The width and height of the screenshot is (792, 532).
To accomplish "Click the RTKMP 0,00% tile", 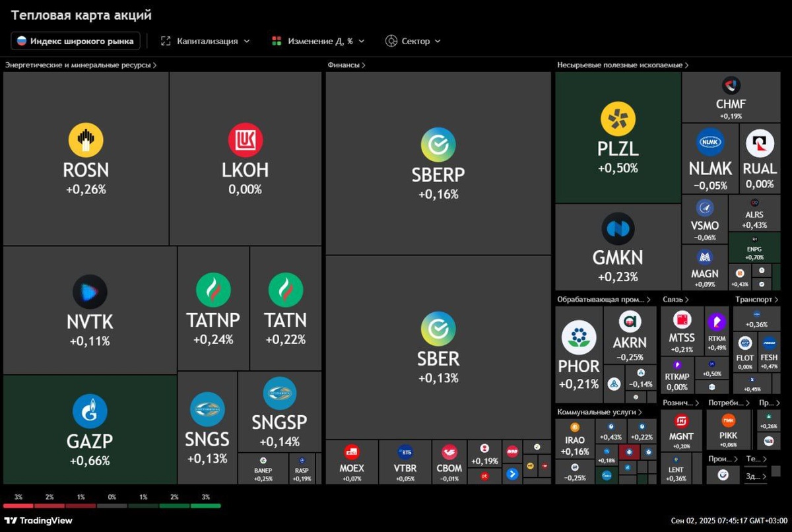I will 677,375.
